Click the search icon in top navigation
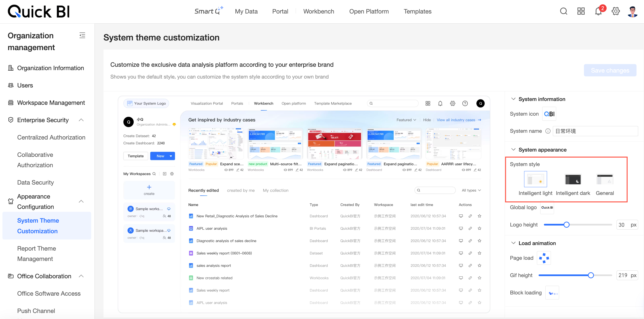Screen dimensions: 644x319 [x=563, y=11]
